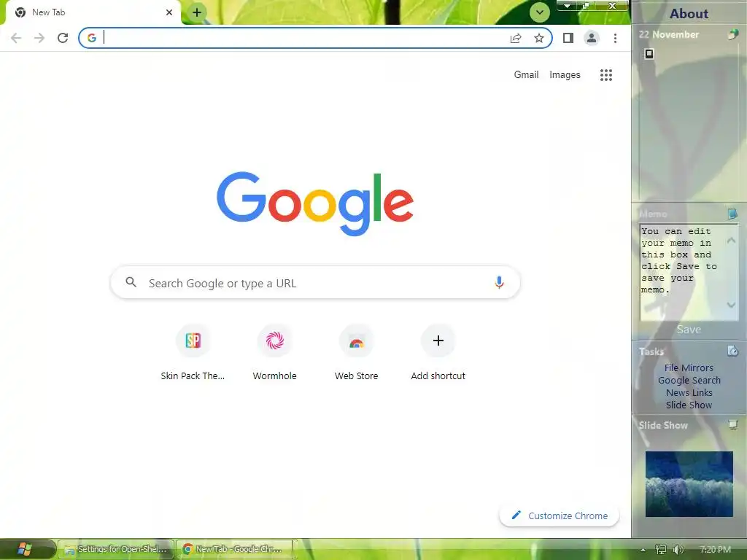This screenshot has height=560, width=747.
Task: Bookmark this tab with the star icon
Action: tap(539, 38)
